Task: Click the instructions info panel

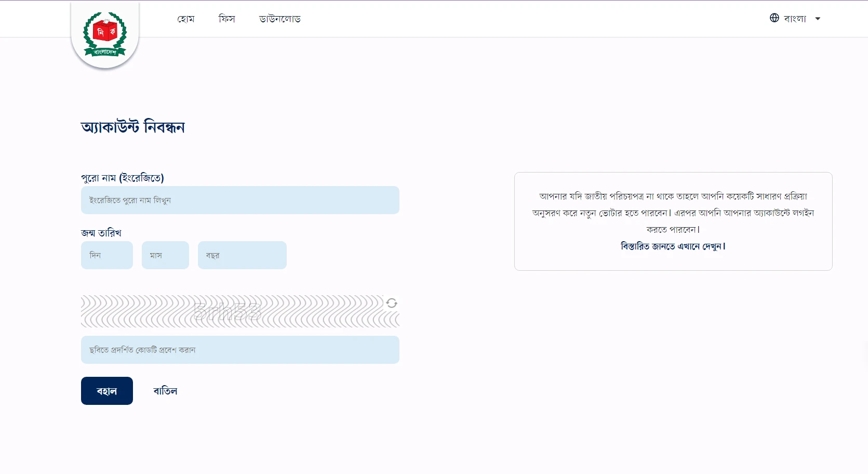Action: point(673,221)
